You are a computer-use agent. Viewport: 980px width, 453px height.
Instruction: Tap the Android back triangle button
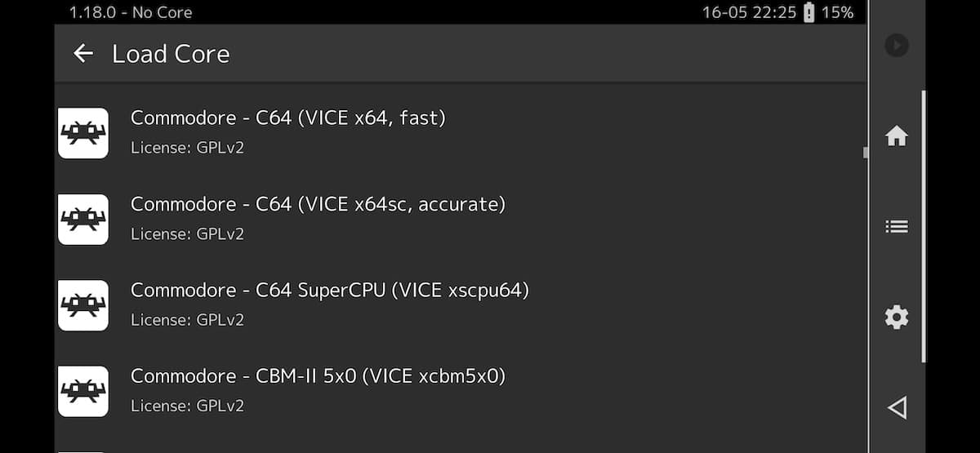pos(897,407)
